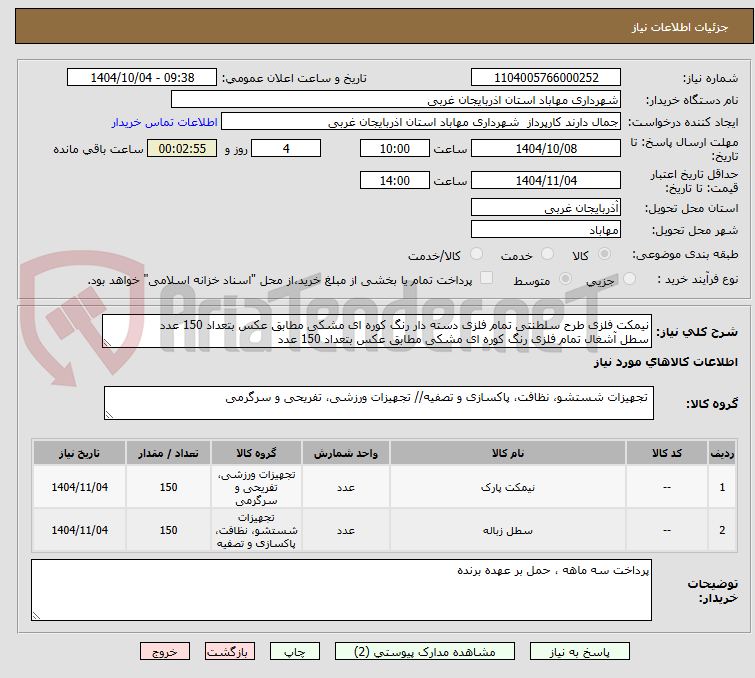Click the ردیف column header
Image resolution: width=755 pixels, height=678 pixels.
722,453
